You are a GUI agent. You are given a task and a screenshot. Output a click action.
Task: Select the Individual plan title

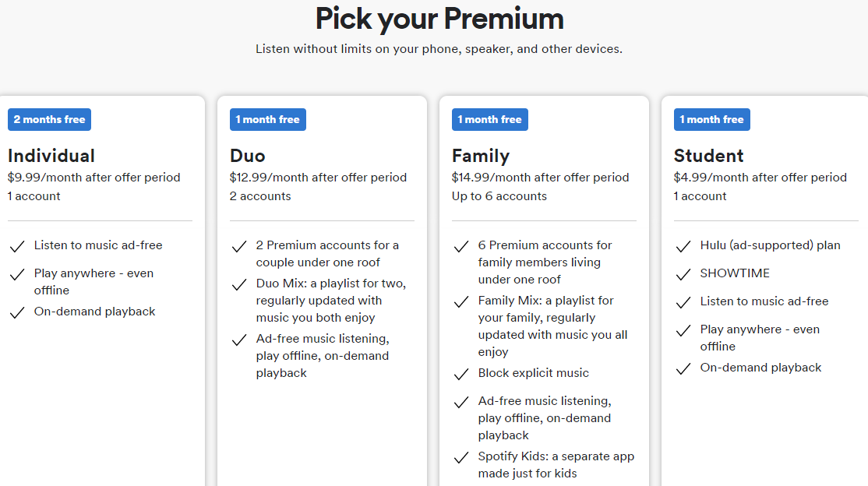[x=51, y=156]
